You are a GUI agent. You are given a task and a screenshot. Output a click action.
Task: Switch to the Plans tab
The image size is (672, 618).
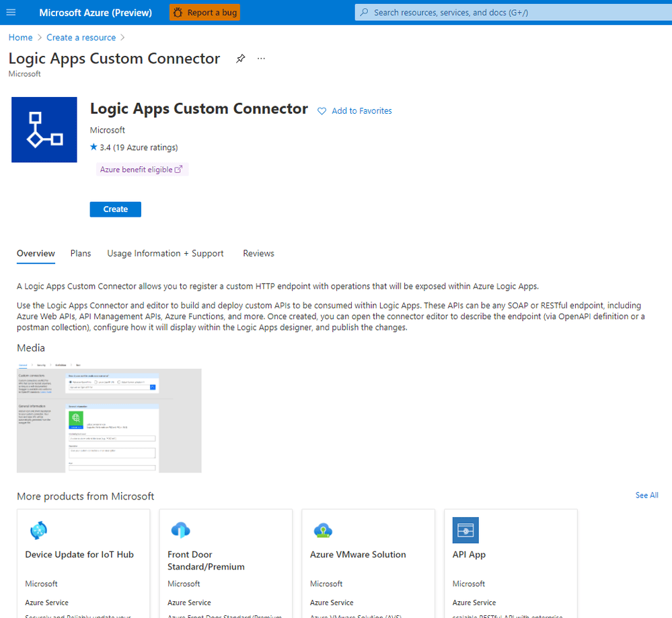(x=80, y=253)
